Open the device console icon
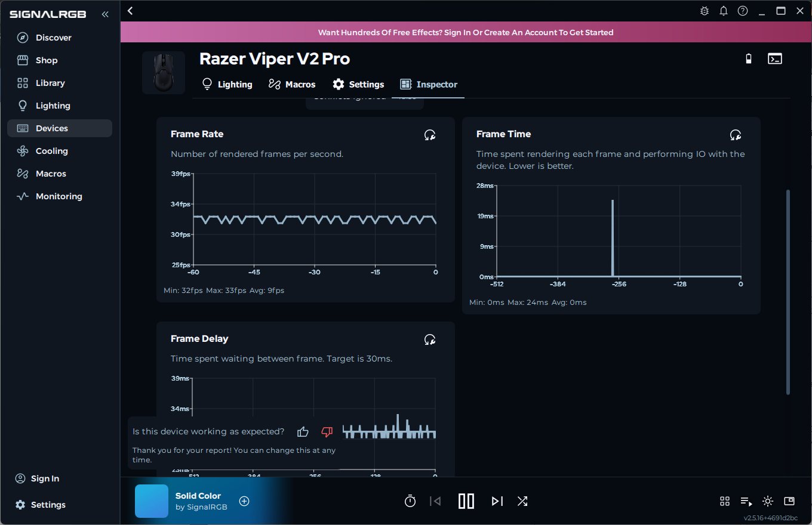This screenshot has width=812, height=525. (775, 58)
